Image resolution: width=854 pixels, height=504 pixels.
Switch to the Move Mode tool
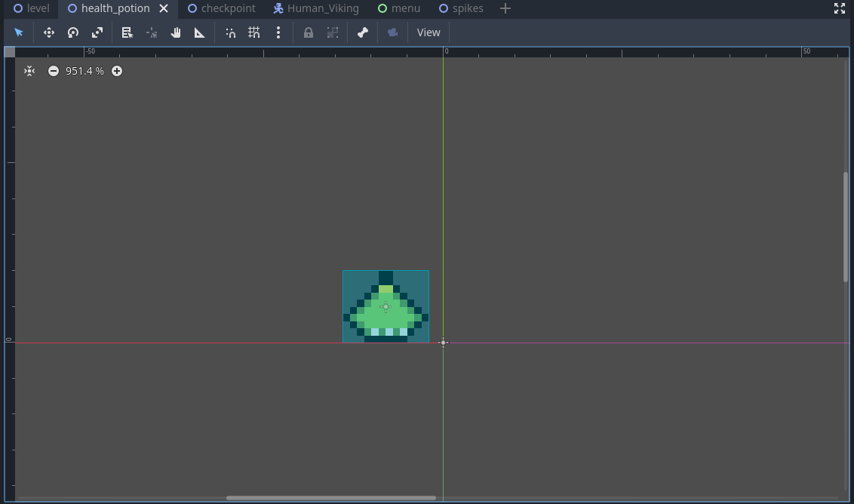coord(49,32)
